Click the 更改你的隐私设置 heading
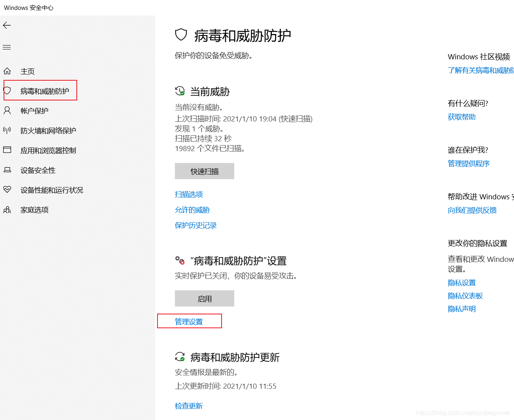 coord(478,243)
